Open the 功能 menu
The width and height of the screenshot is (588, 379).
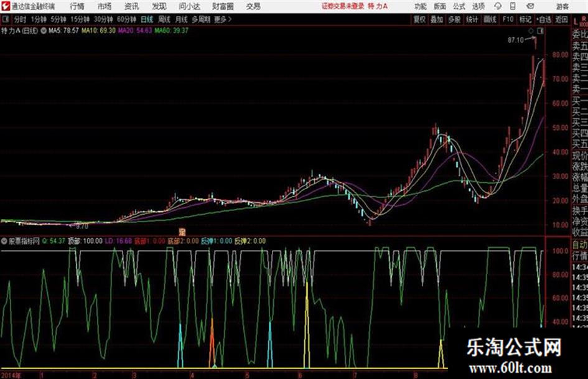[x=421, y=6]
